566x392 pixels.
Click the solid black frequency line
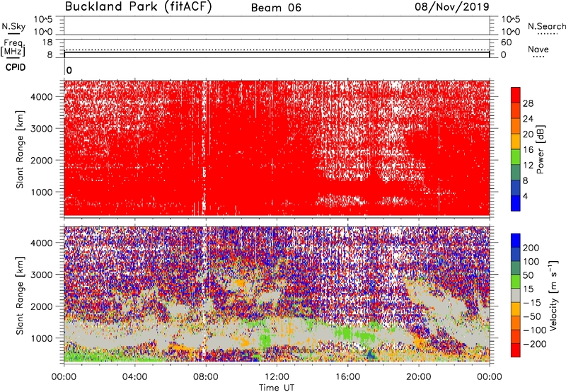click(x=277, y=52)
